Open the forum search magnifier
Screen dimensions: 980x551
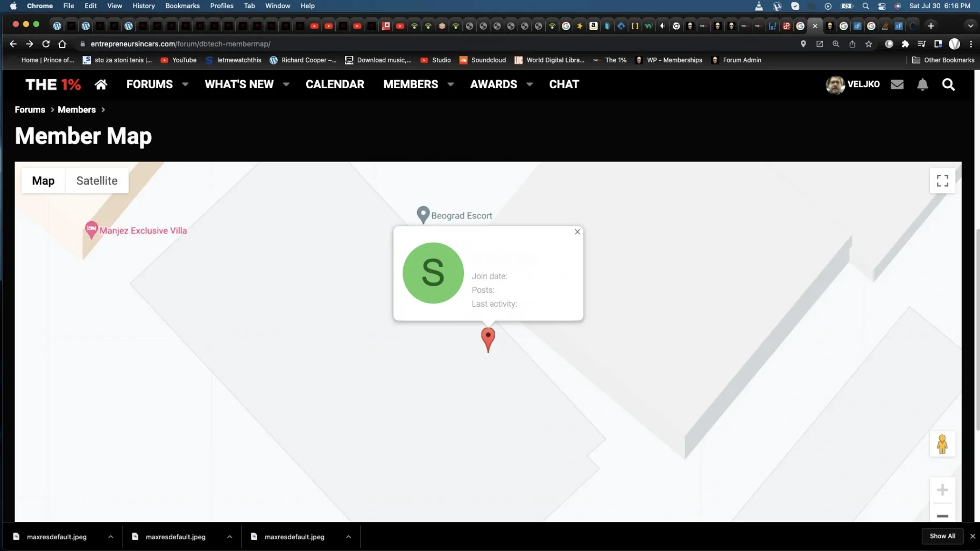point(948,84)
